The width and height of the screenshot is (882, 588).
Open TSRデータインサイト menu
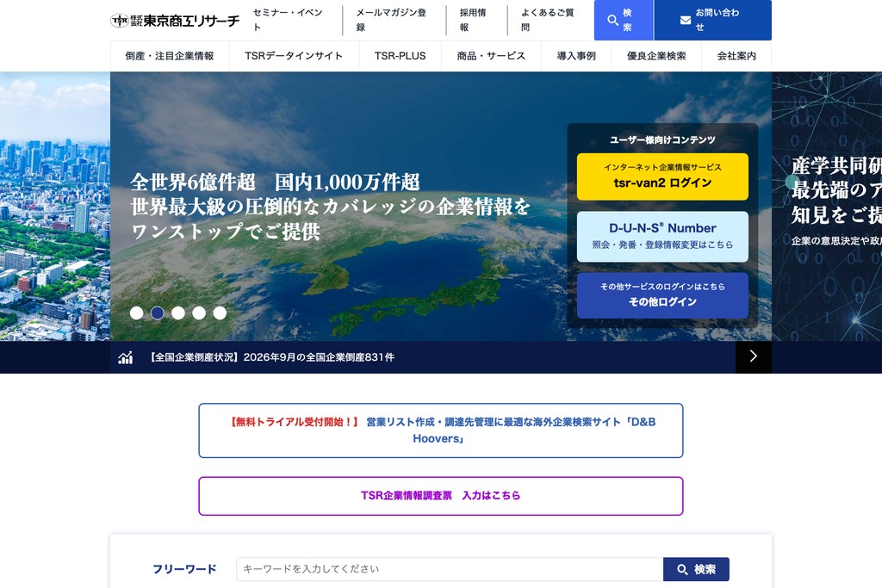pyautogui.click(x=294, y=56)
